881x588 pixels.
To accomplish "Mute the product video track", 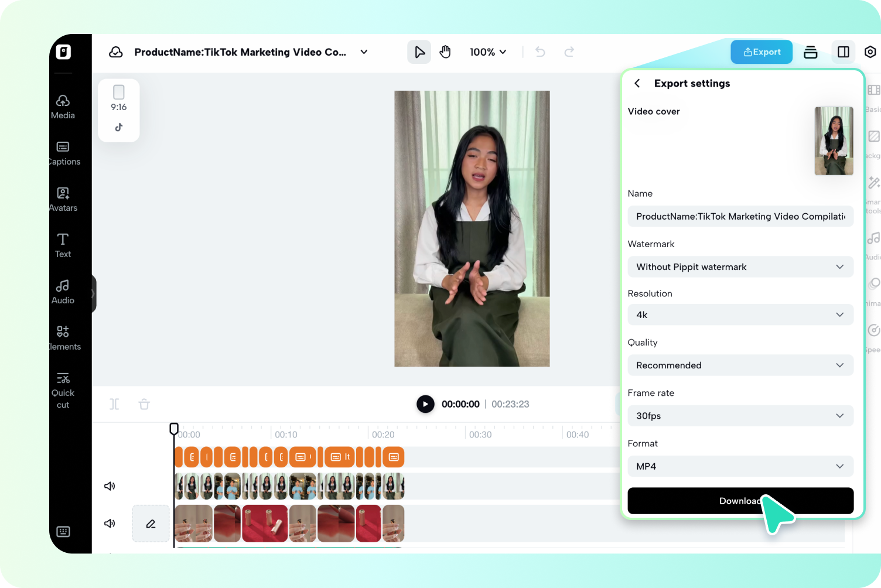I will [x=110, y=523].
